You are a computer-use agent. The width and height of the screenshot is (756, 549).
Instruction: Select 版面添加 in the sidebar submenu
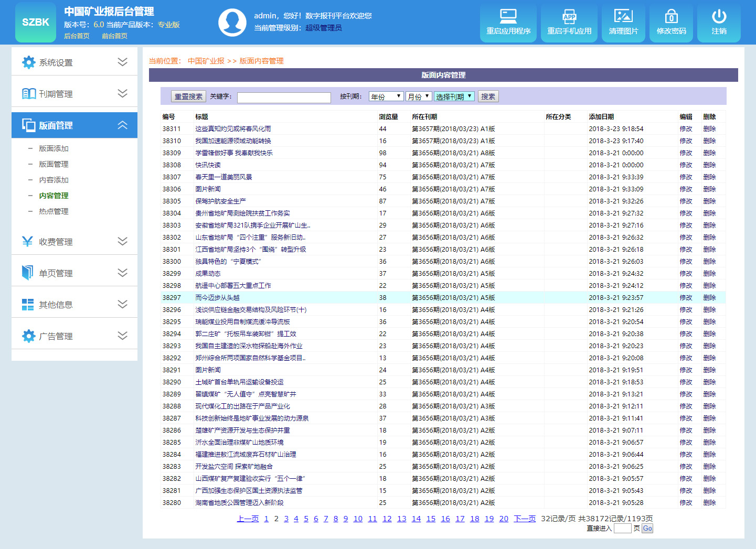coord(54,148)
